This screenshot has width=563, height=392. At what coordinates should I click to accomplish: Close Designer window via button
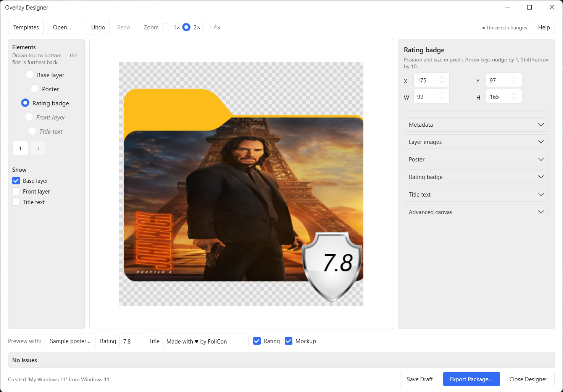pos(528,379)
